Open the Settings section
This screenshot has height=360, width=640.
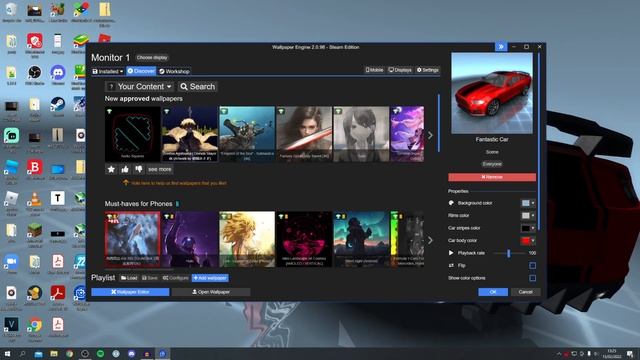[x=427, y=70]
